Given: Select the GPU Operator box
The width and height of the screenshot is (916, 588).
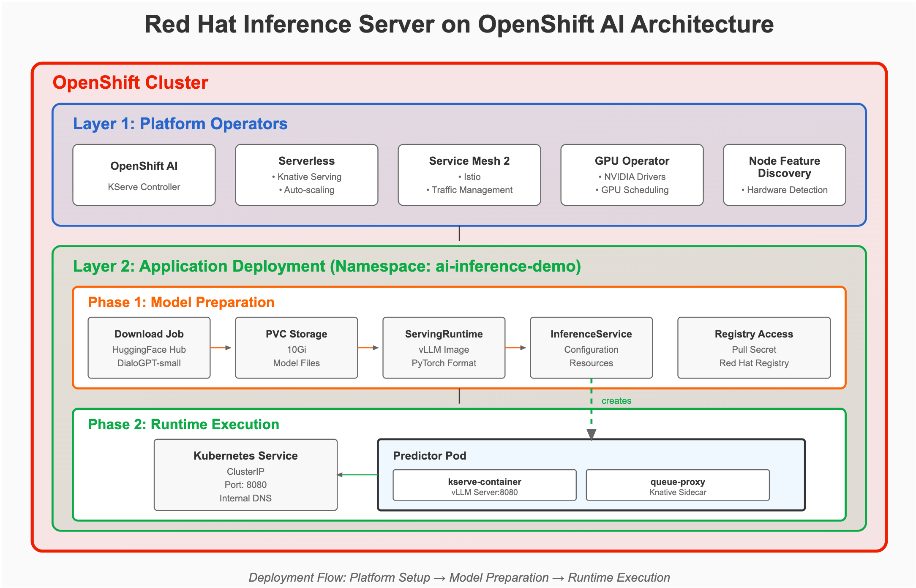Looking at the screenshot, I should (632, 175).
